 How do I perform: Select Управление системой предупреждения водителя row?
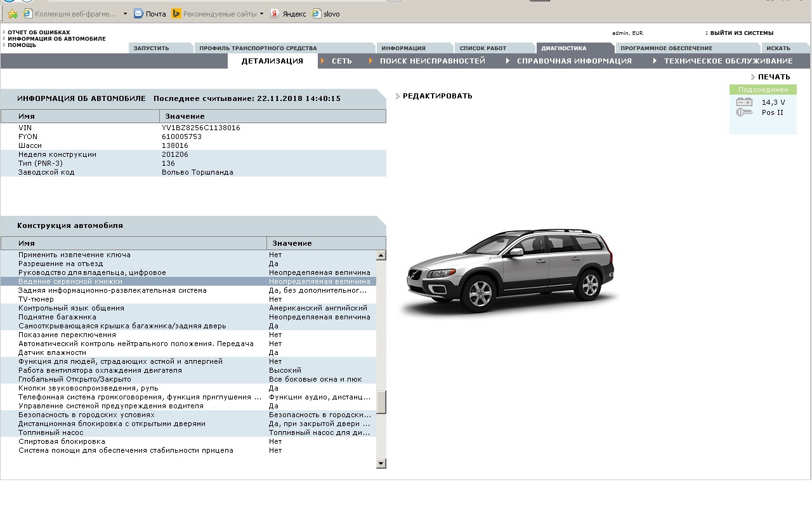coord(188,406)
